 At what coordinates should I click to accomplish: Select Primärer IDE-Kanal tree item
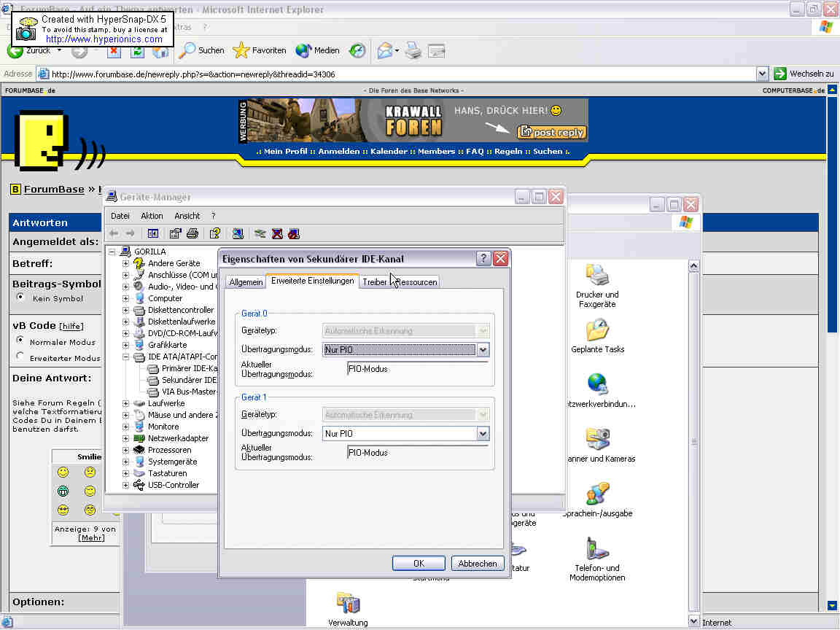189,368
